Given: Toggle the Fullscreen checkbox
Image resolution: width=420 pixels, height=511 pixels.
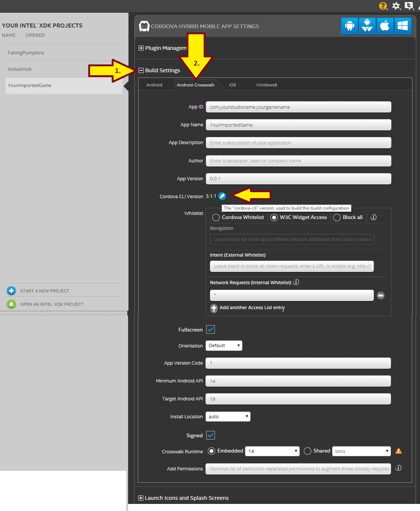Looking at the screenshot, I should pyautogui.click(x=210, y=330).
